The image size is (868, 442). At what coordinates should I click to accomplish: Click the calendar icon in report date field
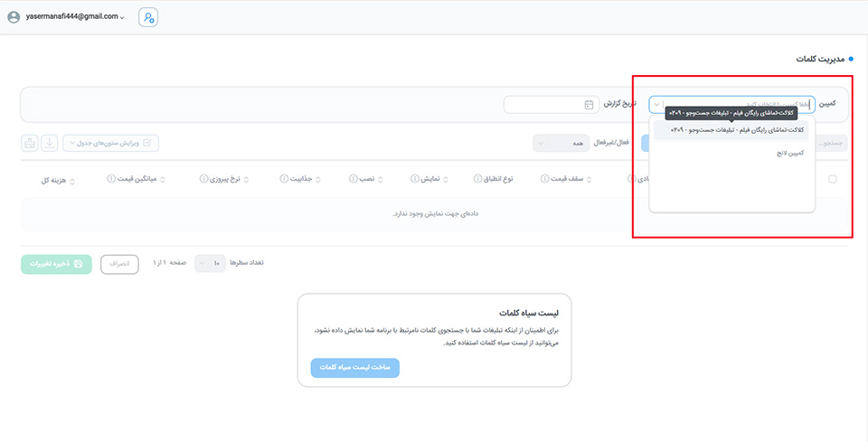pos(589,105)
